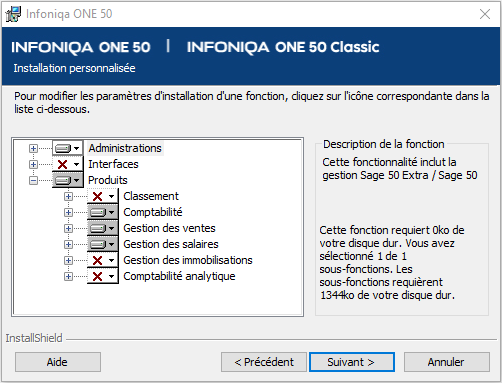Expand the Classement tree node

[68, 196]
